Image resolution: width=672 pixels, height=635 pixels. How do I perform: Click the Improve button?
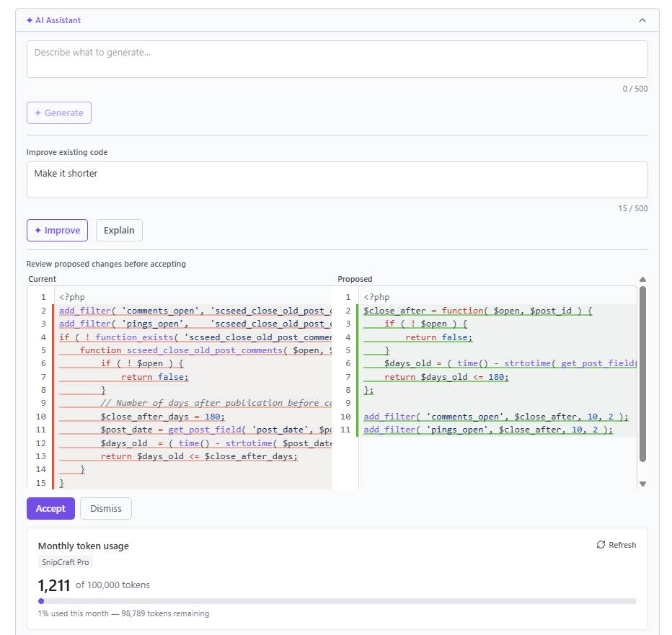(57, 230)
